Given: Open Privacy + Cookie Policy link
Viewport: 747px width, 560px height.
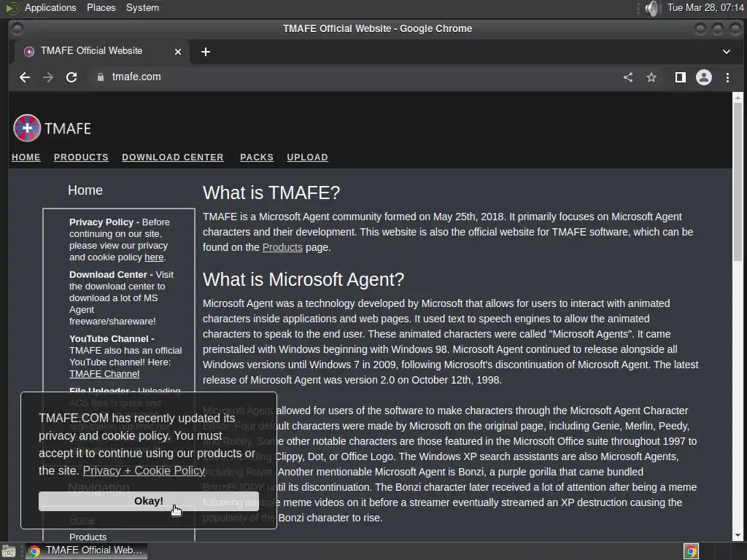Looking at the screenshot, I should coord(144,470).
